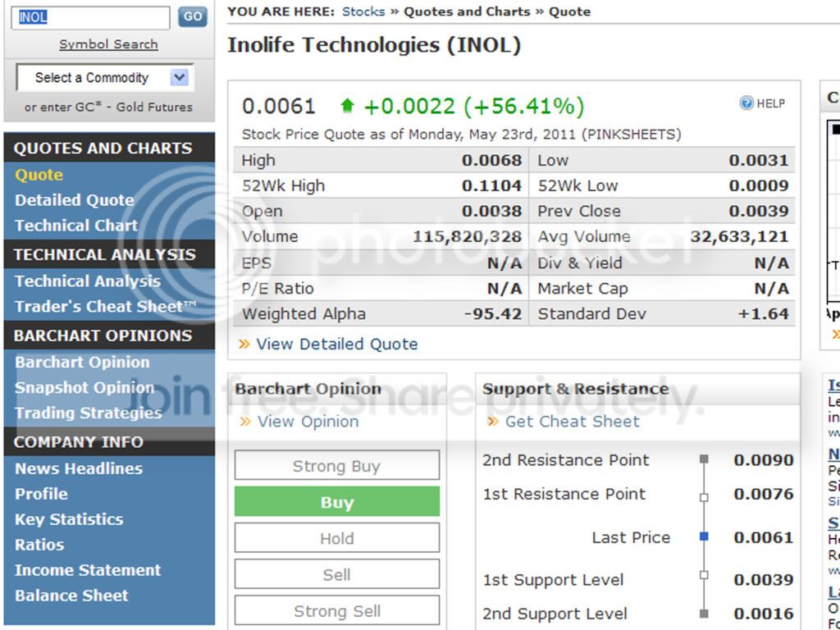Open the Select a Commodity combo box
The image size is (840, 630).
tap(105, 78)
